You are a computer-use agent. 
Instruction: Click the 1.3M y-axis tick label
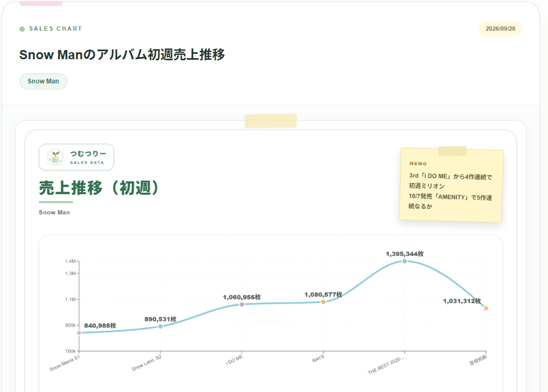click(70, 274)
